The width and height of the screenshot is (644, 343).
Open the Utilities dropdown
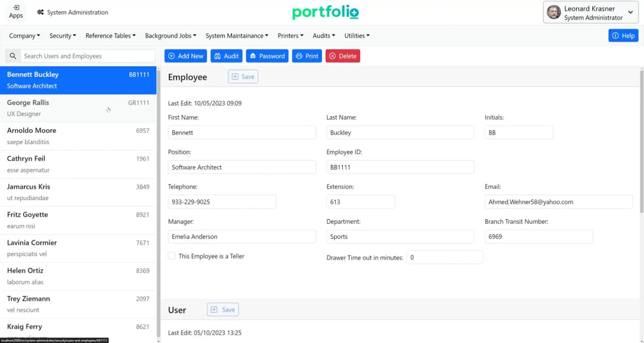[x=357, y=36]
